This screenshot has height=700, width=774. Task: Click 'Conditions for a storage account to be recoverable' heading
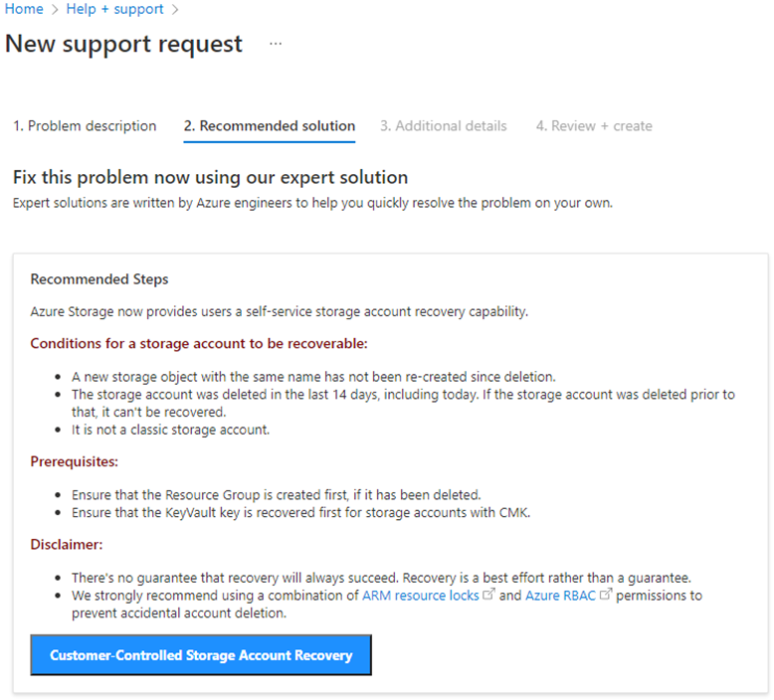(x=199, y=343)
